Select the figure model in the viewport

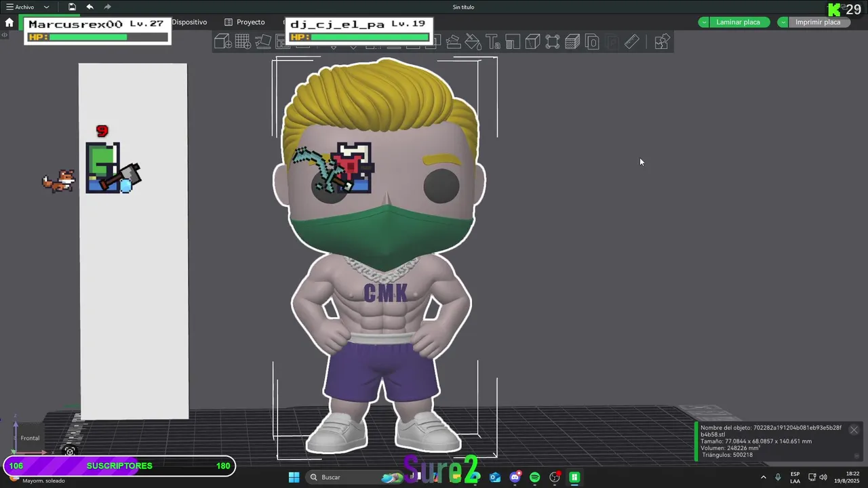tap(383, 258)
